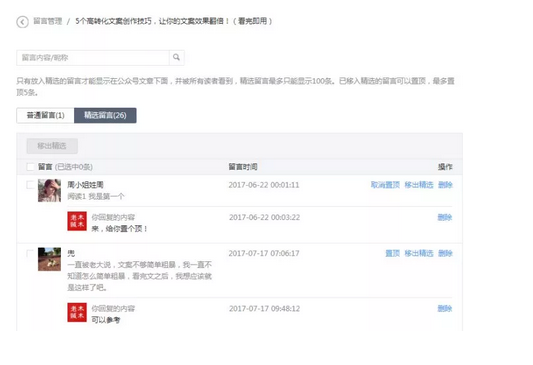Click the 留言时间 column header
This screenshot has height=365, width=533.
pos(243,167)
